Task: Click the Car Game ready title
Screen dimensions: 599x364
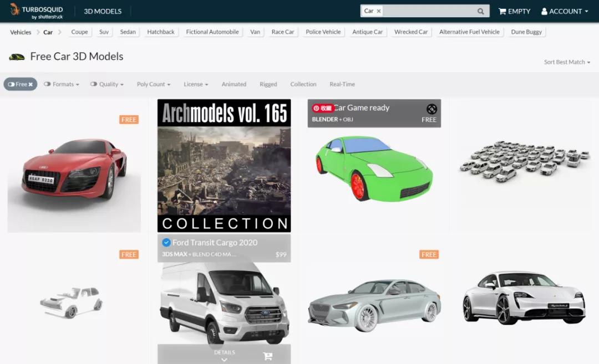Action: tap(362, 108)
